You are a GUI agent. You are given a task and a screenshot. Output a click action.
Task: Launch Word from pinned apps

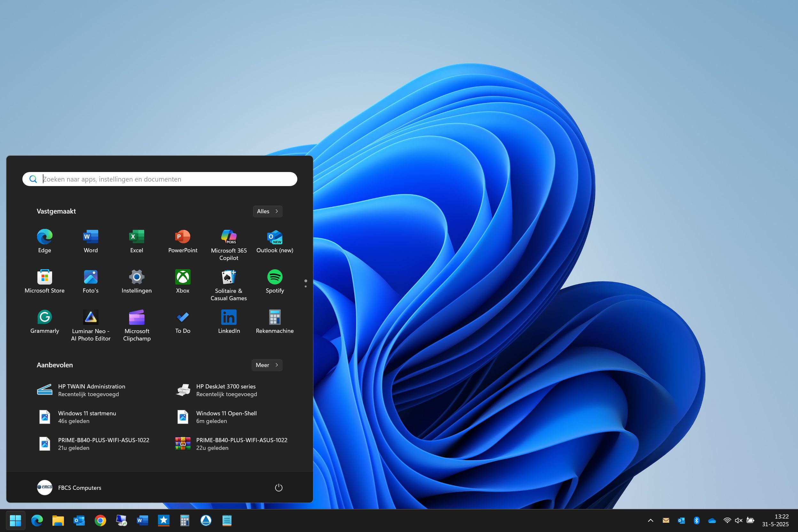point(90,241)
